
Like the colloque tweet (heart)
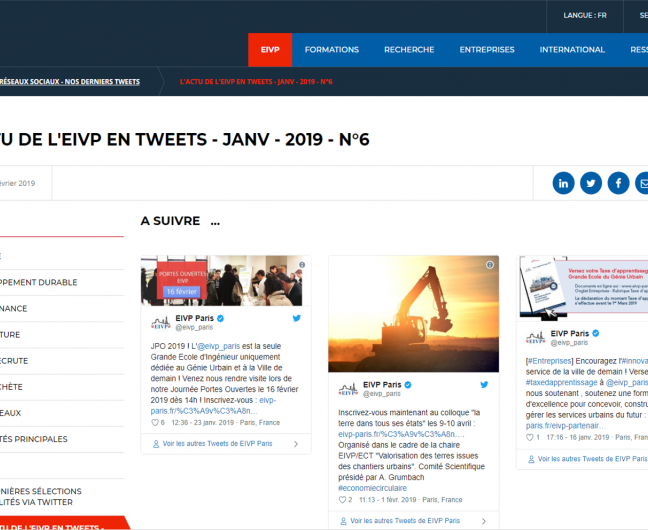pos(342,499)
